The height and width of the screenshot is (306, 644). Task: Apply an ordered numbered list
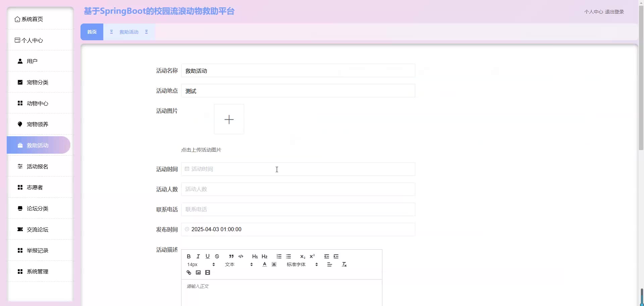point(279,256)
